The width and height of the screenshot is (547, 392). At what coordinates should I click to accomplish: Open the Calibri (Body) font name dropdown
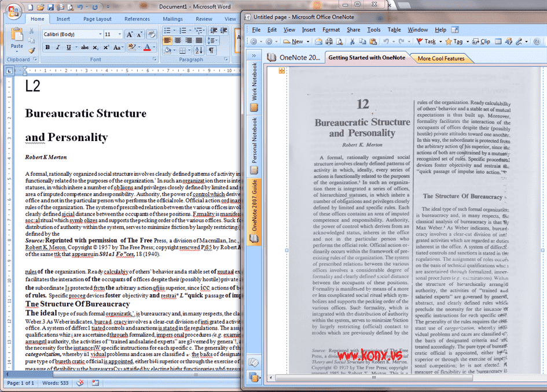(101, 34)
